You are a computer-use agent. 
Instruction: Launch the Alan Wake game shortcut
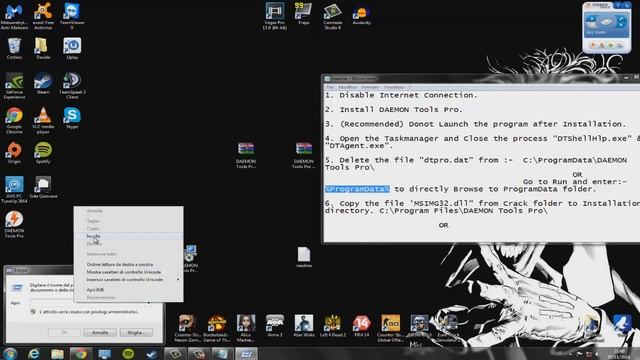[x=304, y=326]
